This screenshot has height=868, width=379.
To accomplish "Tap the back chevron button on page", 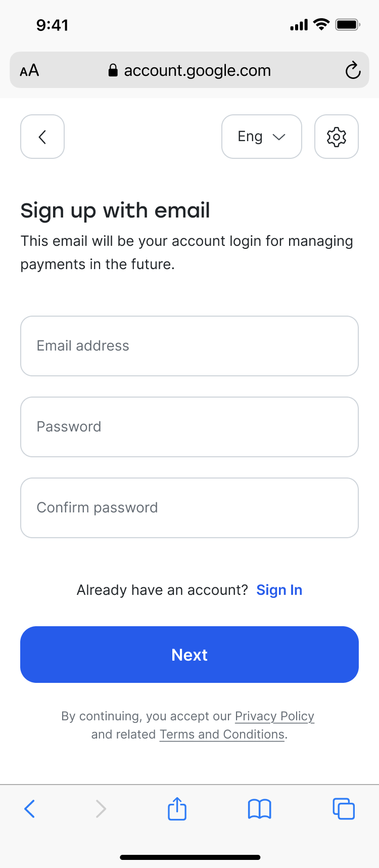I will (x=42, y=137).
